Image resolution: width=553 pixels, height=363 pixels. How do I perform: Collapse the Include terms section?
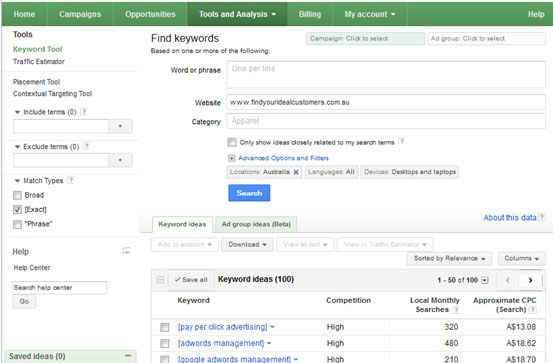(17, 112)
